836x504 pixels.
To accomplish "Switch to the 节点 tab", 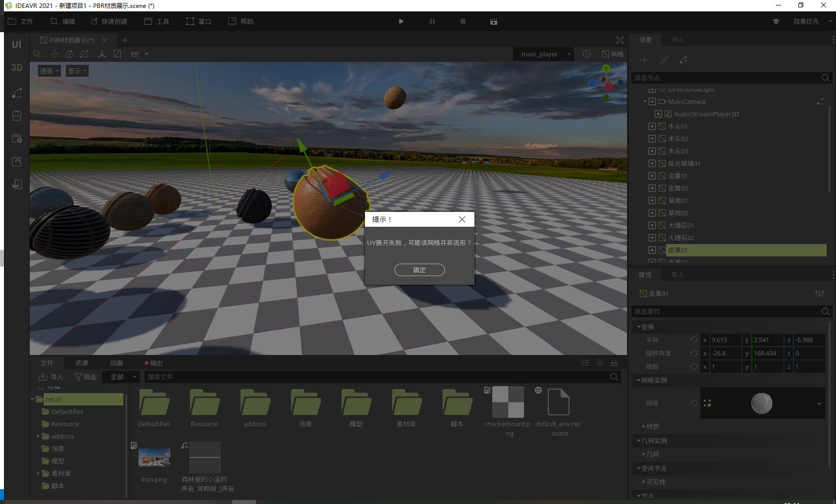I will pos(678,40).
